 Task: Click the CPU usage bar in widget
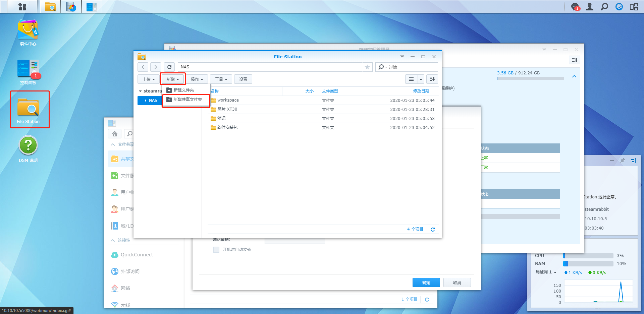click(x=588, y=256)
